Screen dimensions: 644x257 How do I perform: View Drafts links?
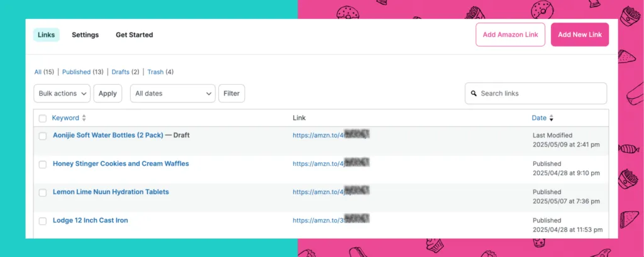coord(121,72)
